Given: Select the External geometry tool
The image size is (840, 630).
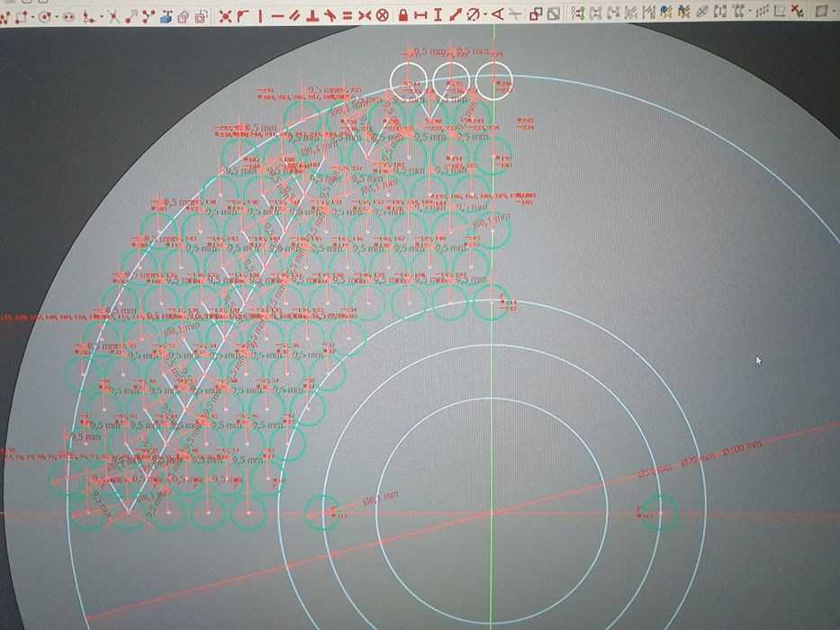Looking at the screenshot, I should click(167, 16).
